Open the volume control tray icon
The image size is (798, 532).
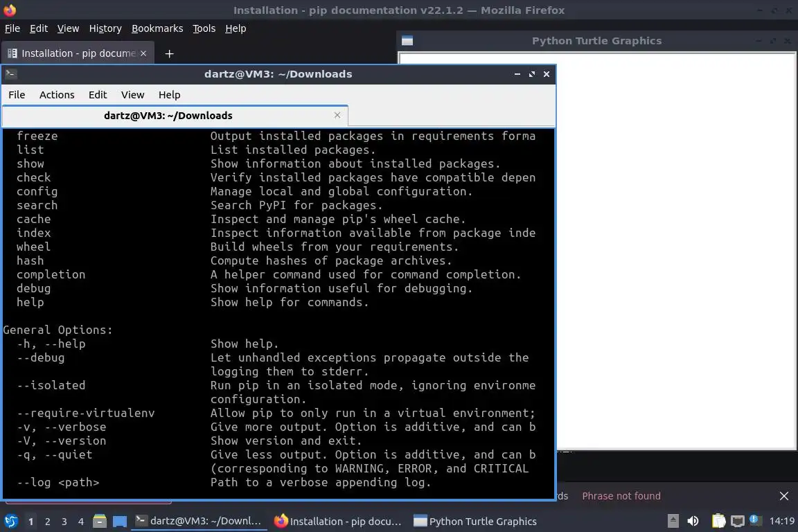click(693, 522)
